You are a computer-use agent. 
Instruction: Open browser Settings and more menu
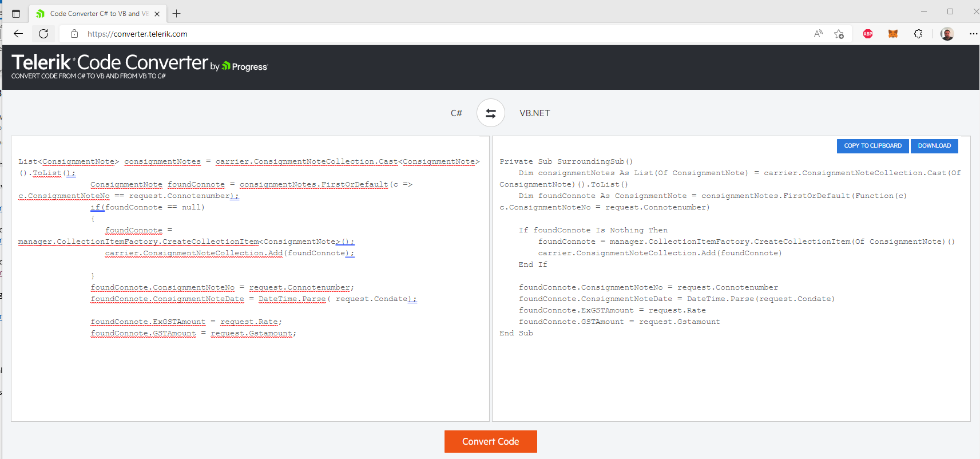(x=973, y=34)
